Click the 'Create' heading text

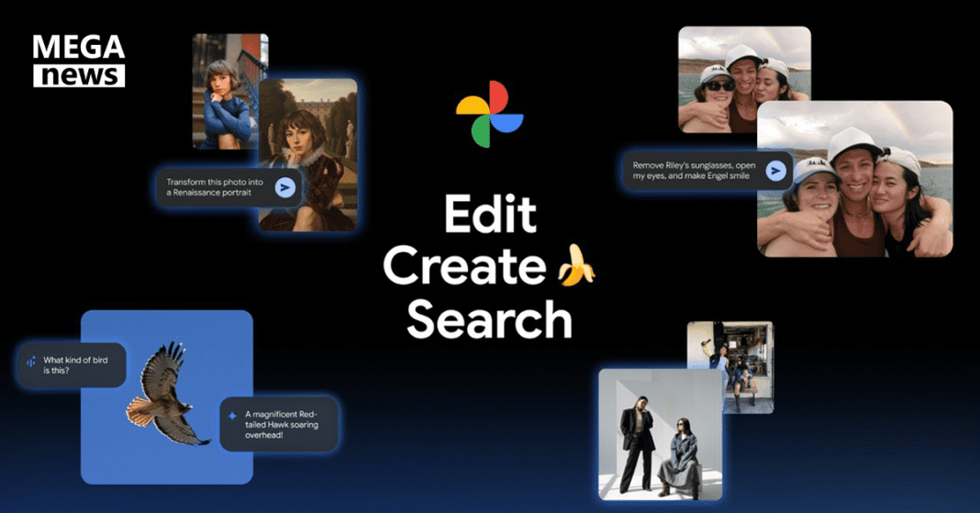[464, 266]
